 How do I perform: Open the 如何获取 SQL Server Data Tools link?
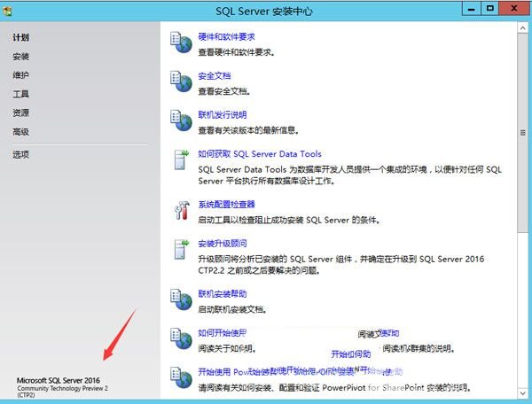(x=260, y=154)
